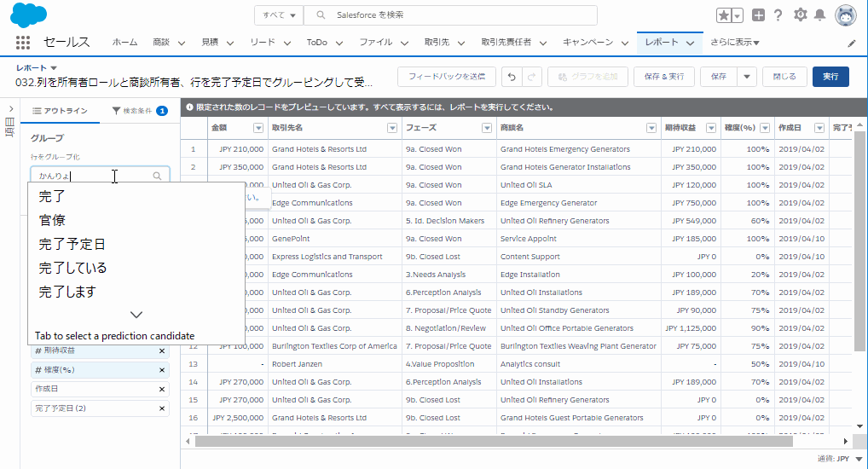Click the group rows search field
The width and height of the screenshot is (868, 469).
pyautogui.click(x=100, y=176)
